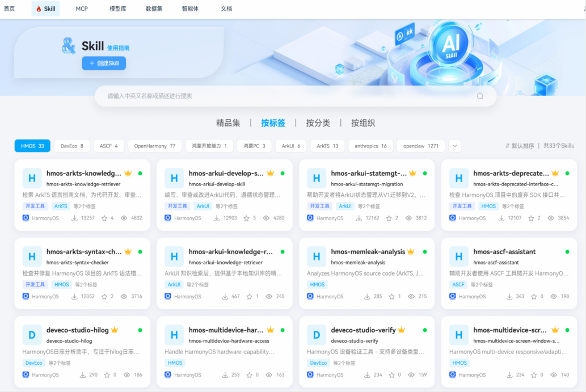Select the ASCF 4 tag filter
This screenshot has width=586, height=392.
(109, 146)
